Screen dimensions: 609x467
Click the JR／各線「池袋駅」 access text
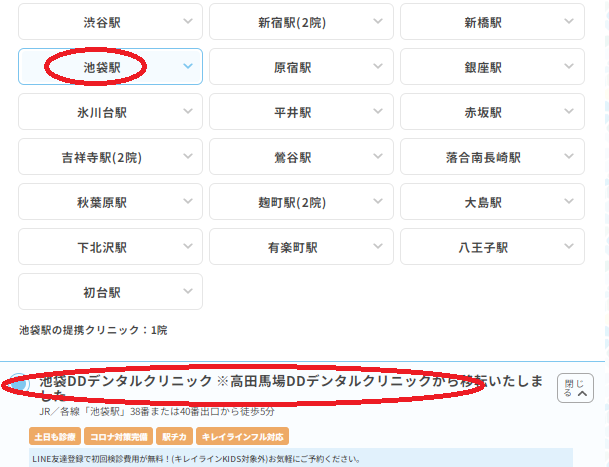click(x=157, y=411)
